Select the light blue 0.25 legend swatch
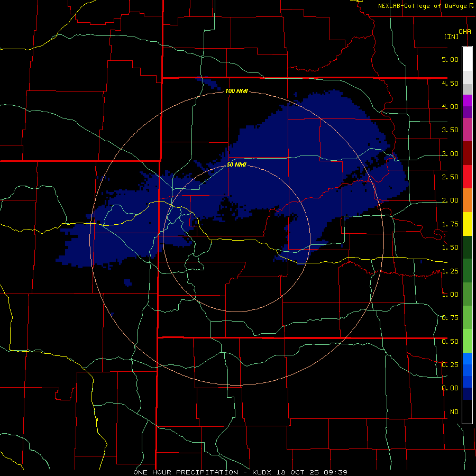Screen dimensions: 476x476 pos(467,359)
